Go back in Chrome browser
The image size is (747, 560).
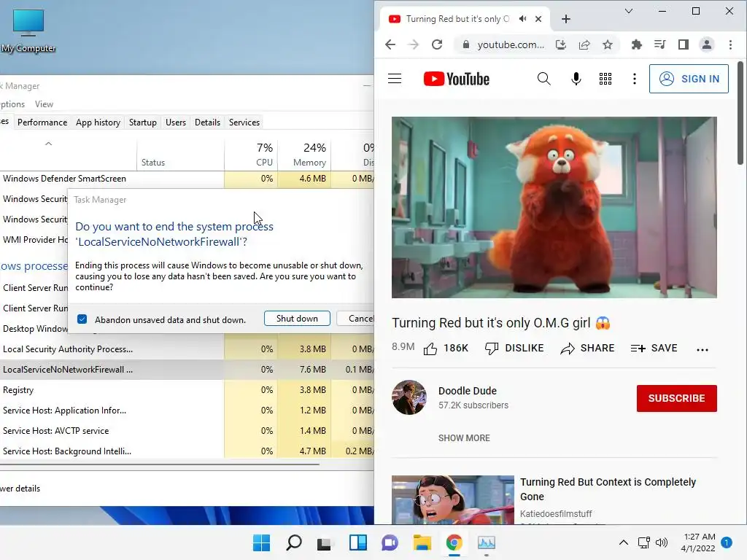(390, 44)
